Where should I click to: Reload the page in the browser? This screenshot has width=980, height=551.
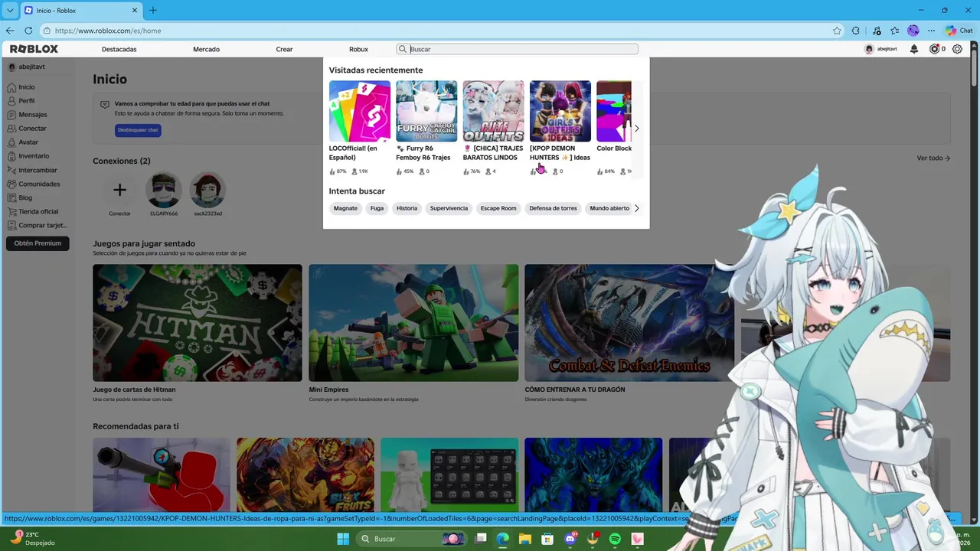pos(28,31)
